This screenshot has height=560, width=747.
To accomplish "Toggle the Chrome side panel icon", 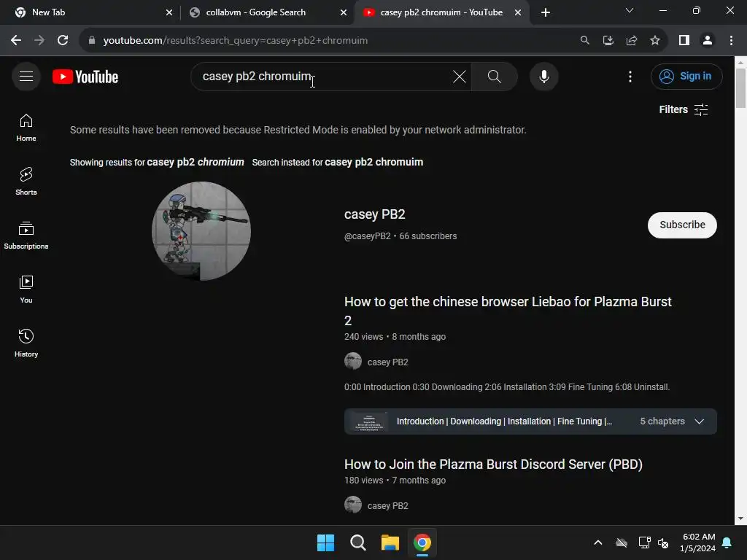I will click(684, 41).
